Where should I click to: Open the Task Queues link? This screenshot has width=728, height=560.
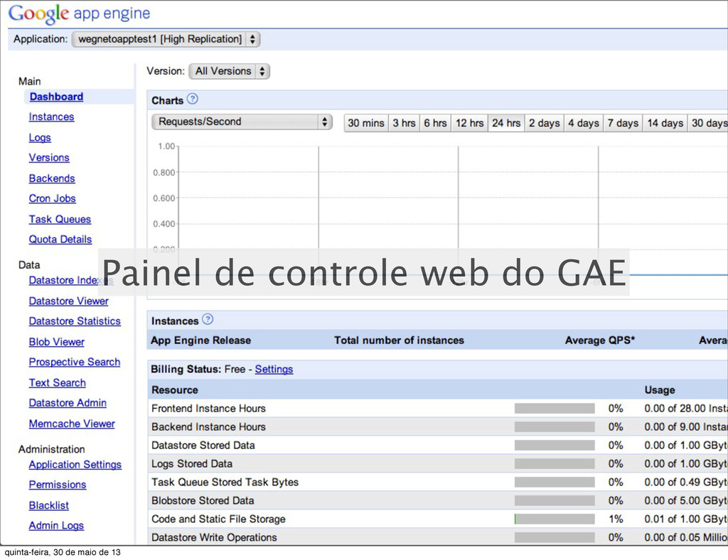click(60, 220)
